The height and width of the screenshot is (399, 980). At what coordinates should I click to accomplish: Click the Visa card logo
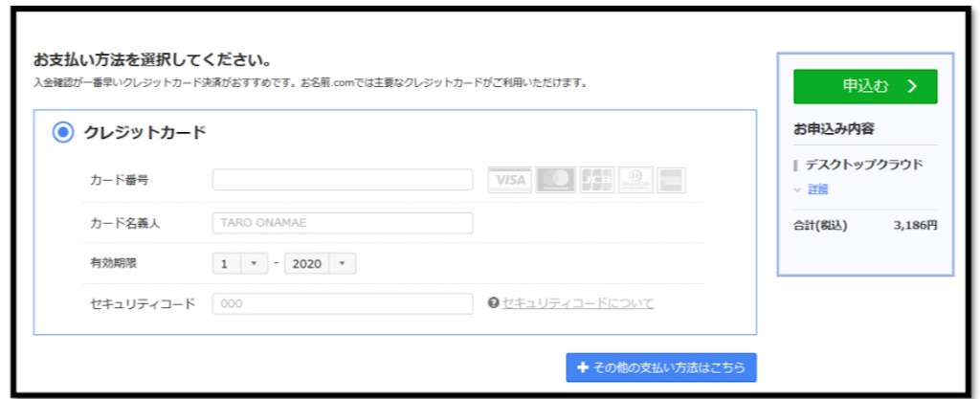tap(509, 180)
